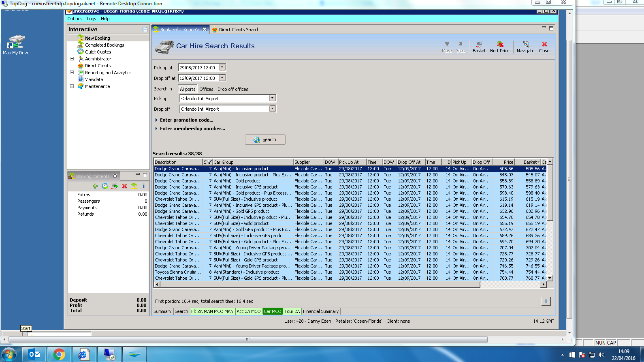
Task: Select the Offices search-in option
Action: click(x=206, y=89)
